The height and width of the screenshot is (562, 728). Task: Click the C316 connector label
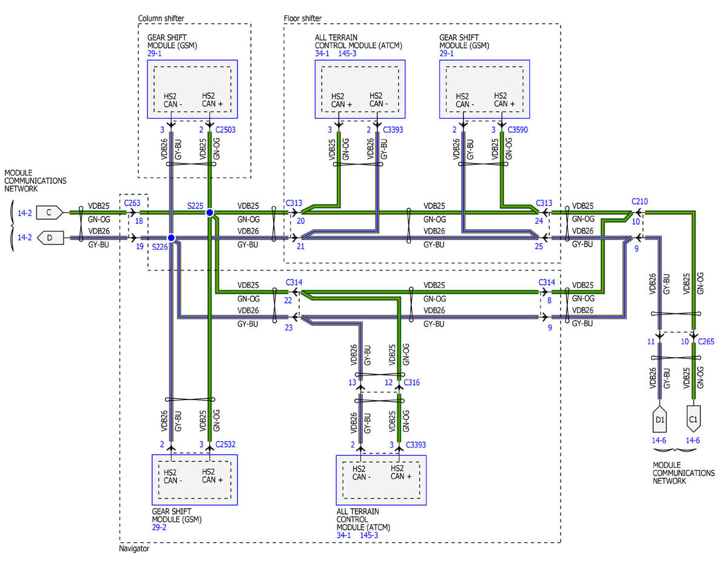(x=411, y=383)
